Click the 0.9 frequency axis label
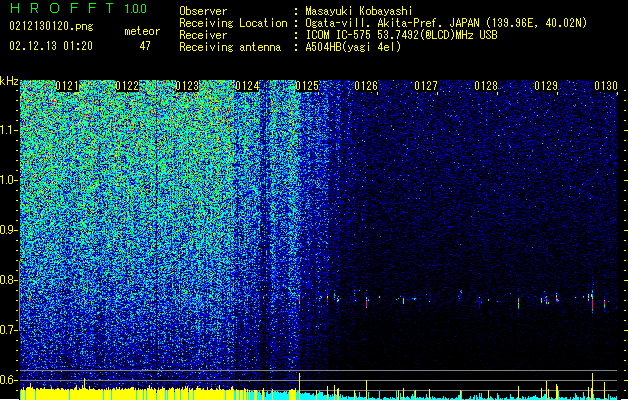The height and width of the screenshot is (400, 629). [9, 230]
